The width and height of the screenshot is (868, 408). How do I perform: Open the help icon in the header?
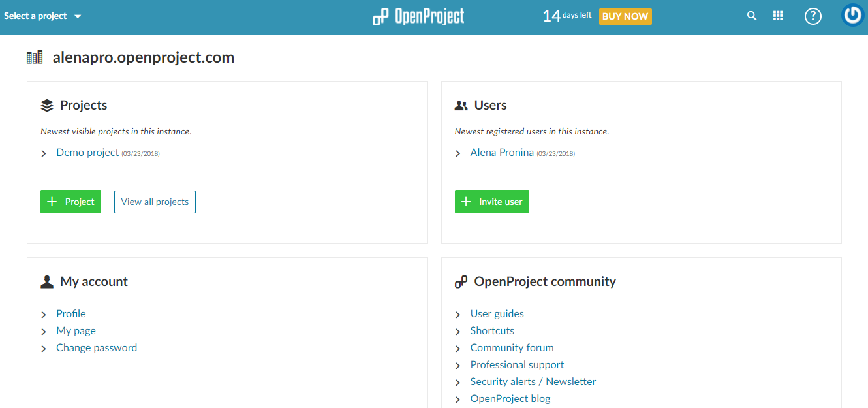tap(813, 16)
